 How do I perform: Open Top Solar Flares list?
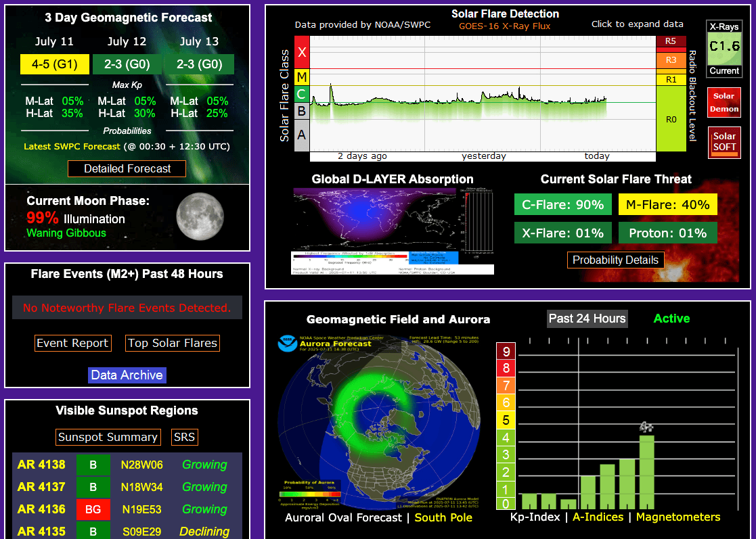(x=173, y=343)
